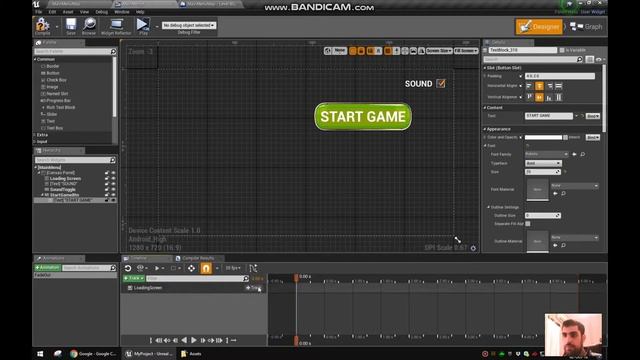Click the DPI scale settings gear icon
Screen dimensions: 640x360
click(473, 248)
